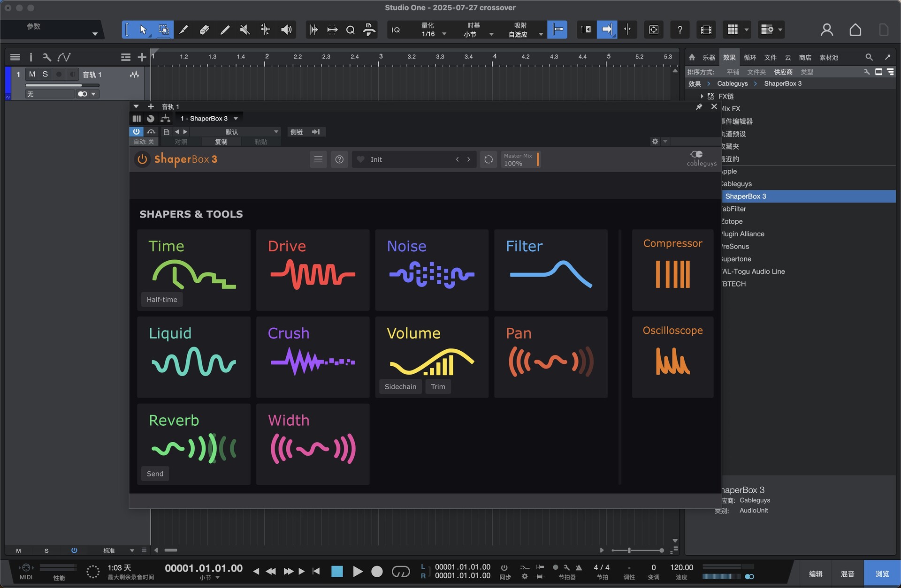The image size is (901, 588).
Task: Click the browser home icon
Action: tap(692, 57)
